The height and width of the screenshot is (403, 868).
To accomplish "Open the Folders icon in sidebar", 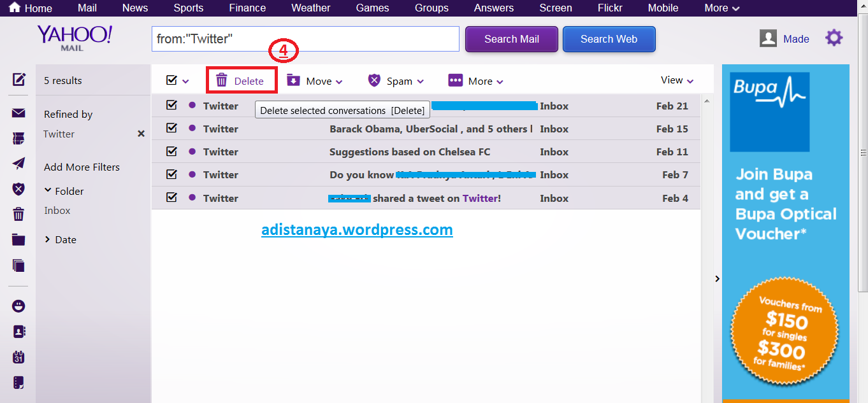I will click(18, 239).
